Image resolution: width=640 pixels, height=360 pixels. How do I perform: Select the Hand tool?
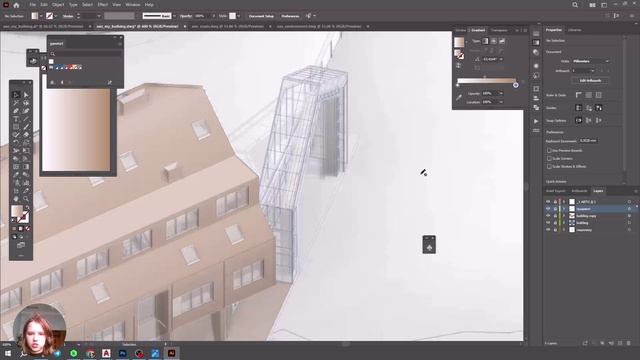click(x=16, y=199)
